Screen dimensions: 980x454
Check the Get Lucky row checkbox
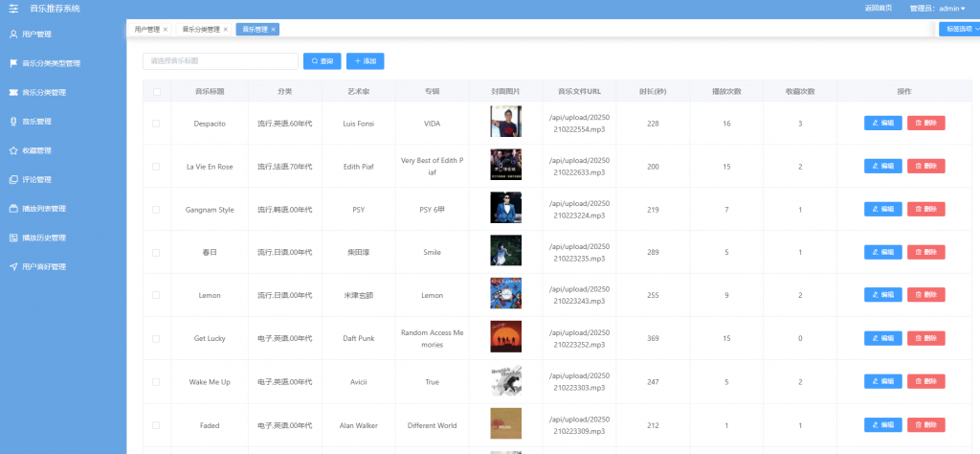(x=156, y=338)
